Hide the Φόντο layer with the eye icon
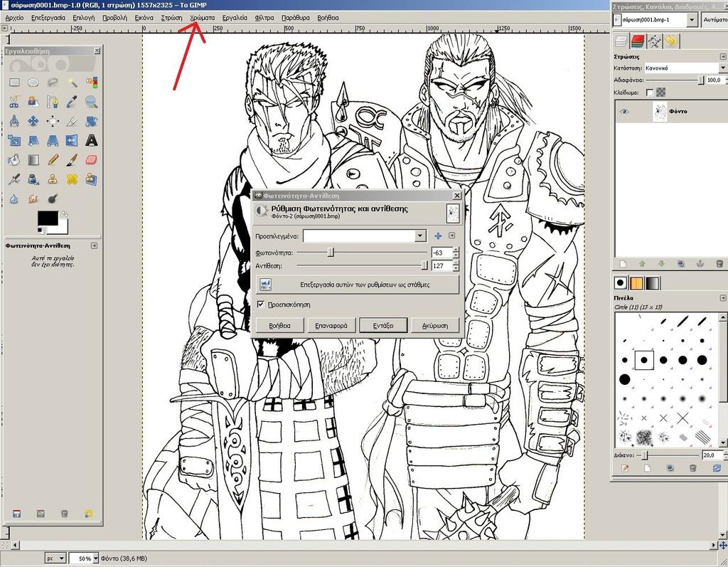 point(624,112)
